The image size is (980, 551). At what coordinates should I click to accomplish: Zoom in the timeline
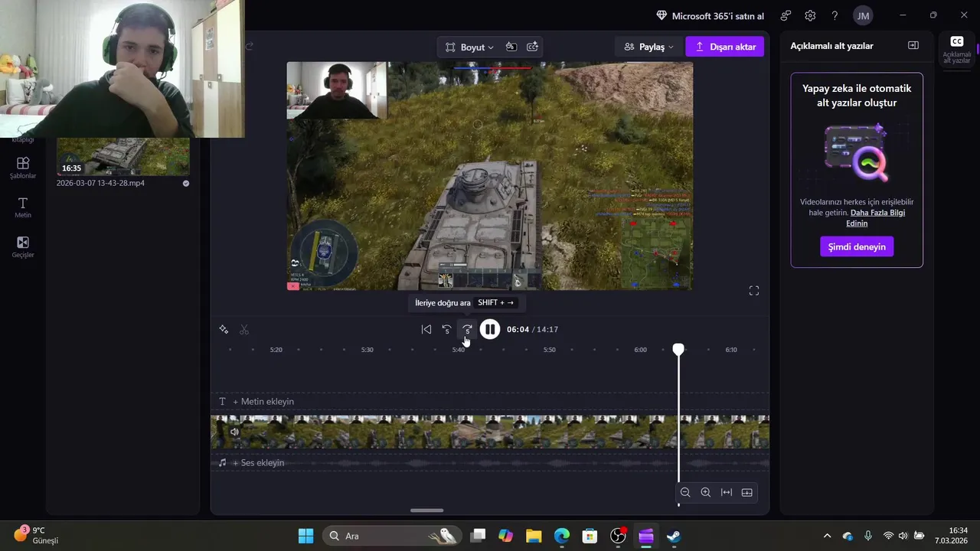(x=706, y=492)
